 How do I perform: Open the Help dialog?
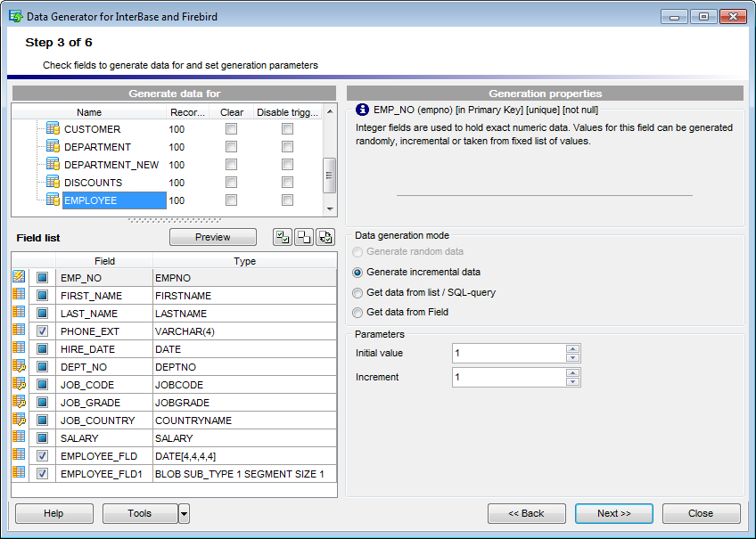tap(54, 513)
